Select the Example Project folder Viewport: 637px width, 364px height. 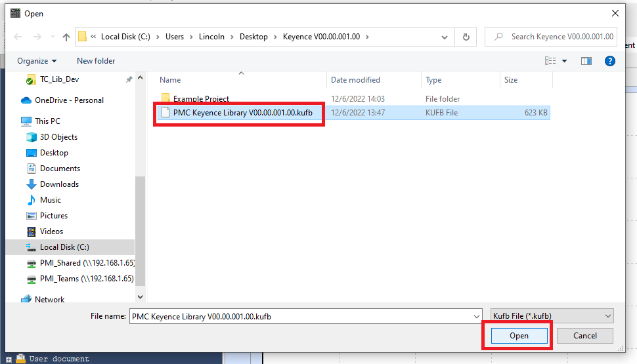click(x=201, y=99)
